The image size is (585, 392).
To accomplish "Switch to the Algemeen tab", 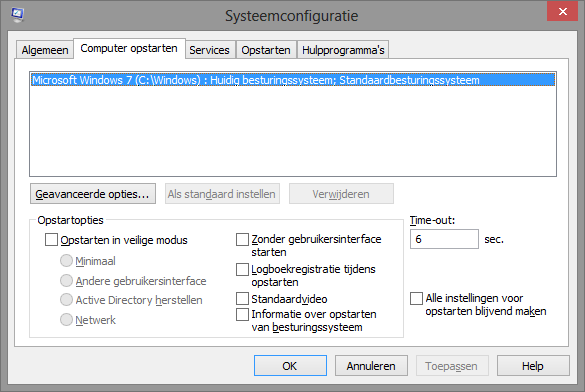I will pyautogui.click(x=45, y=50).
